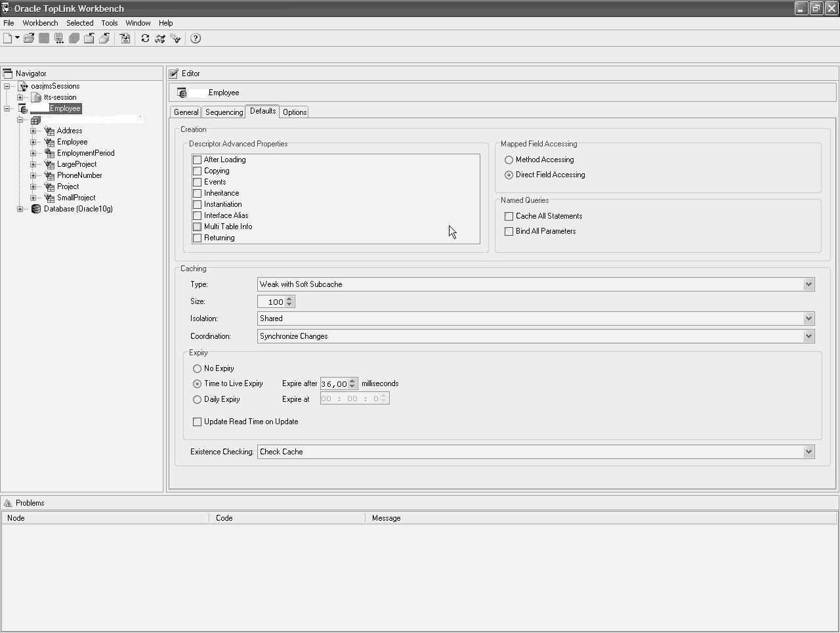Click the LargeProject descriptor icon

coord(49,164)
